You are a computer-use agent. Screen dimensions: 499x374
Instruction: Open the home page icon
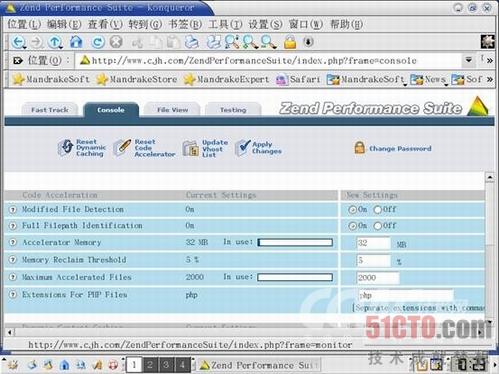[x=76, y=42]
